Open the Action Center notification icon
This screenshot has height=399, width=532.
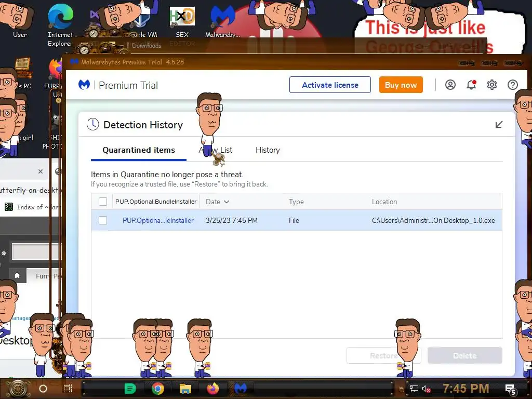(511, 389)
